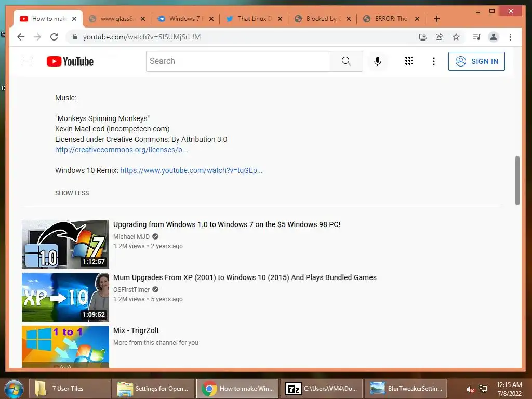The height and width of the screenshot is (399, 532).
Task: Open YouTube settings three-dot menu
Action: point(434,61)
